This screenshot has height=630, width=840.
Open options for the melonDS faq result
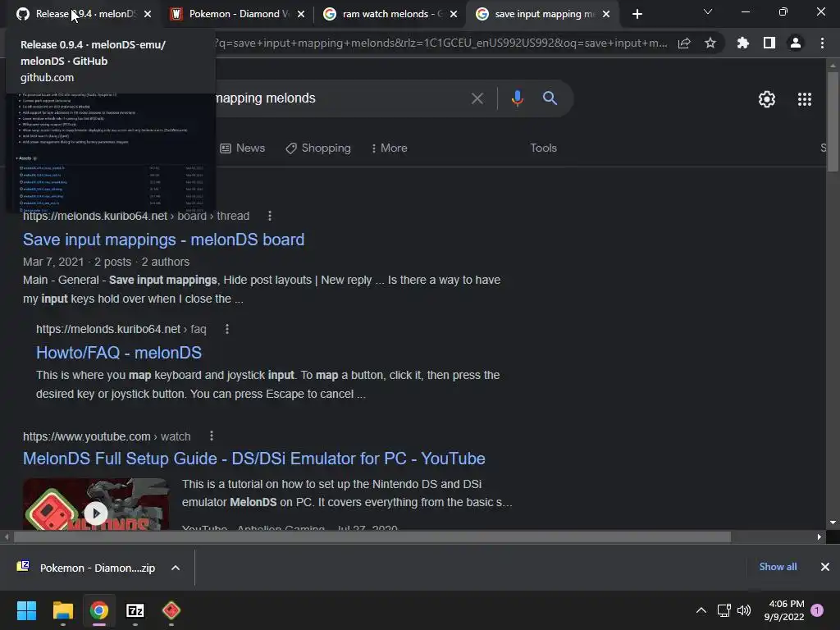tap(227, 329)
